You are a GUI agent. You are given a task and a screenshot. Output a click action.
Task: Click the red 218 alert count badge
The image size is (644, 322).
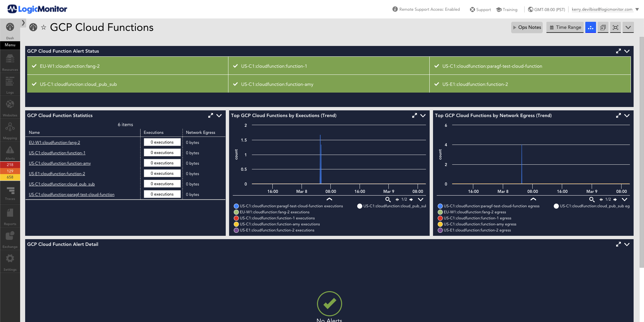[10, 165]
